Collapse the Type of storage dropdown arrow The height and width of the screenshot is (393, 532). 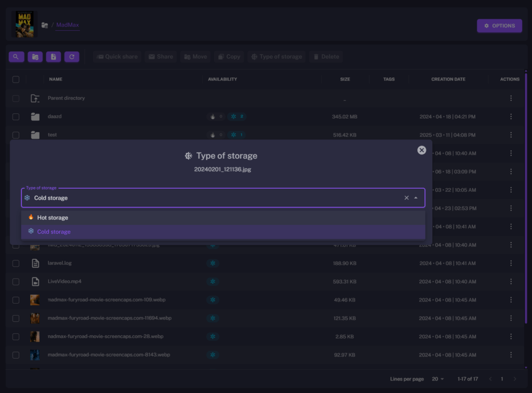(x=416, y=198)
